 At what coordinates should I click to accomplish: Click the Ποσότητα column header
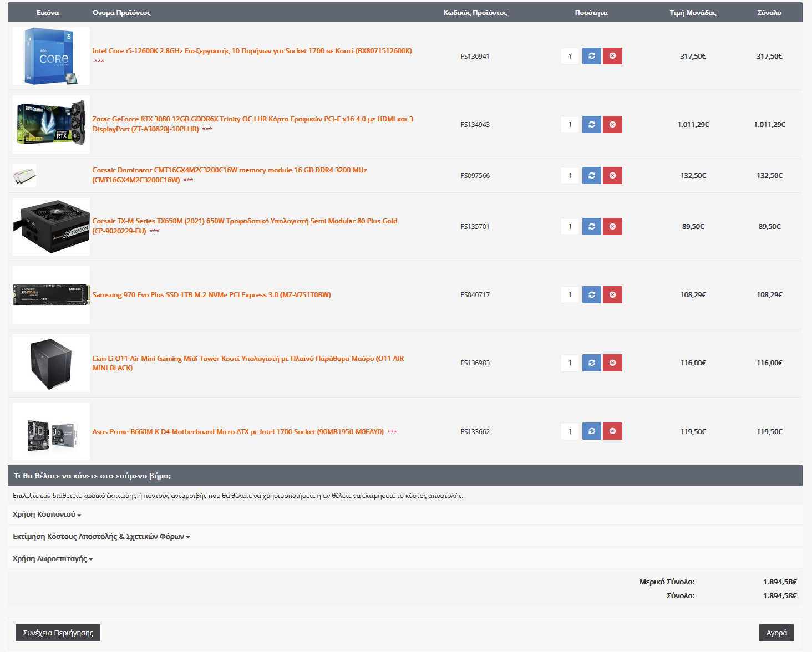591,12
